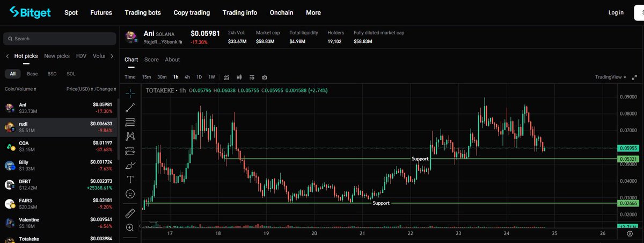Activate the zoom in magnifier tool

point(130,227)
